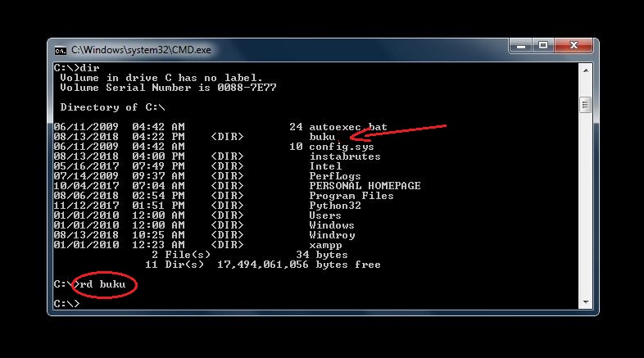The width and height of the screenshot is (644, 358).
Task: Click the 'buku' directory entry
Action: coord(322,137)
